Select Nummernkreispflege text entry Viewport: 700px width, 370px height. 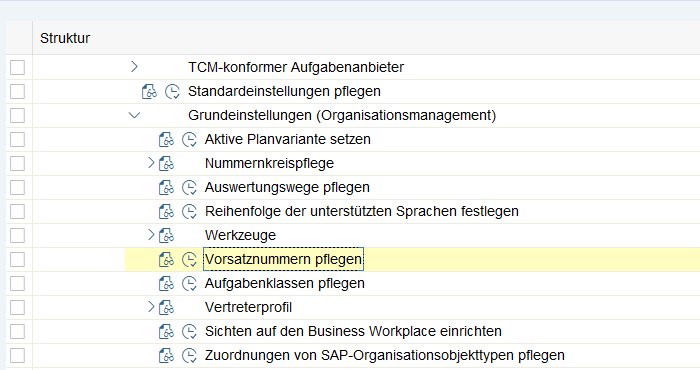coord(269,164)
